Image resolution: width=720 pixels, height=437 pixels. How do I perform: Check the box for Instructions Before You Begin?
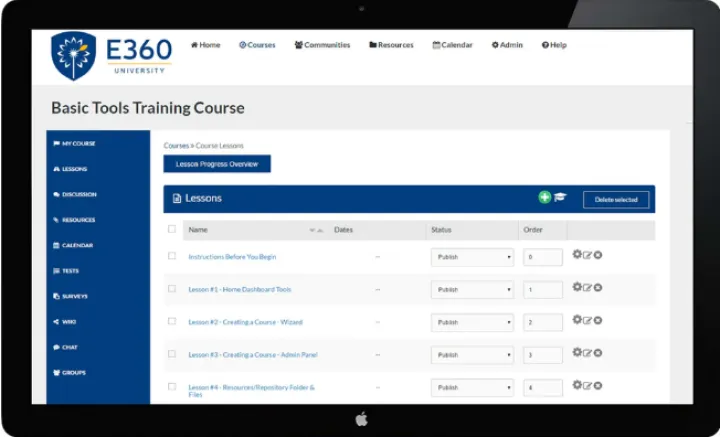coord(172,256)
